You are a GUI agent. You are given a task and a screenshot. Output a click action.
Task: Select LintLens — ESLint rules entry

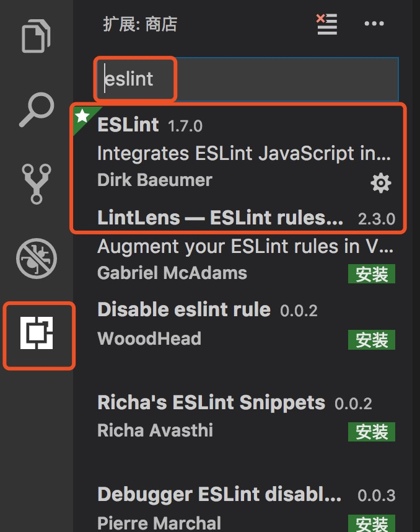[220, 218]
